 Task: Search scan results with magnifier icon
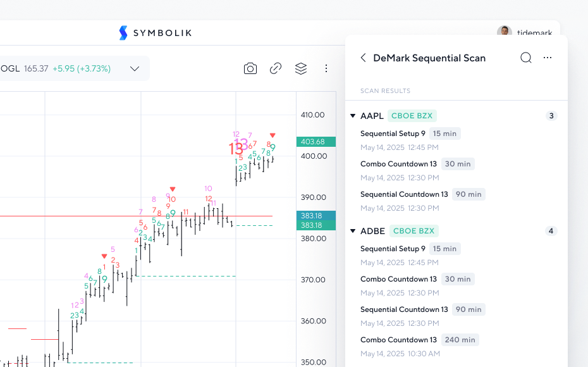pos(526,58)
